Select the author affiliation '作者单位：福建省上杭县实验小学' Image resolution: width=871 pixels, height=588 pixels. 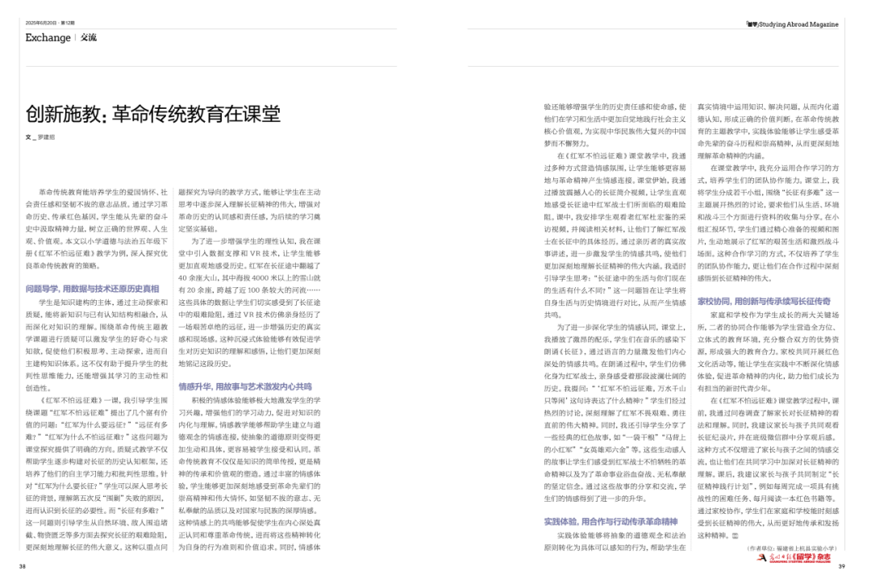[792, 548]
